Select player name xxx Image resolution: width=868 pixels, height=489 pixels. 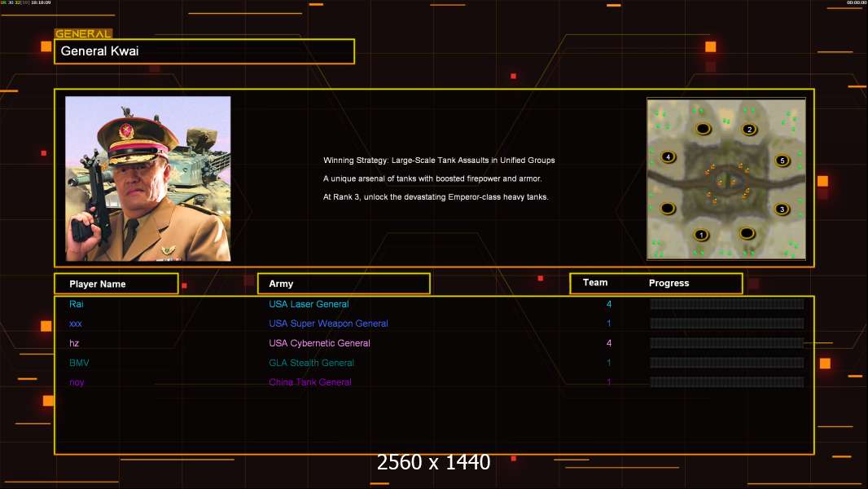75,324
